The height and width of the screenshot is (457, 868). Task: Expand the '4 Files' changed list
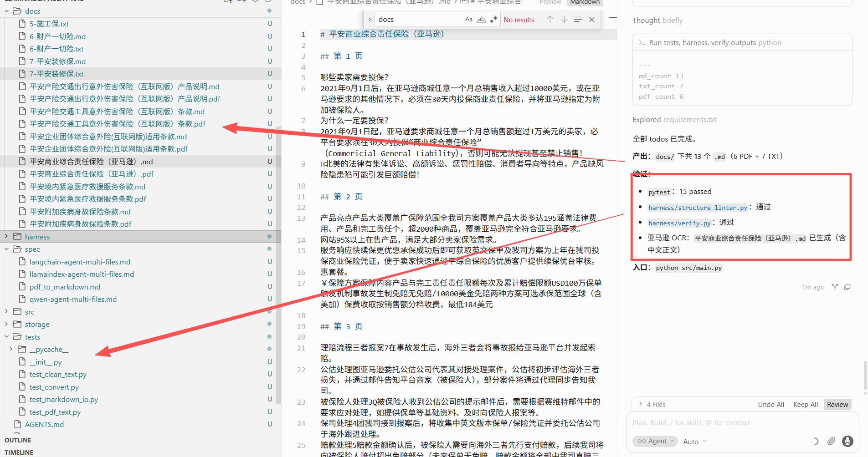pos(652,405)
